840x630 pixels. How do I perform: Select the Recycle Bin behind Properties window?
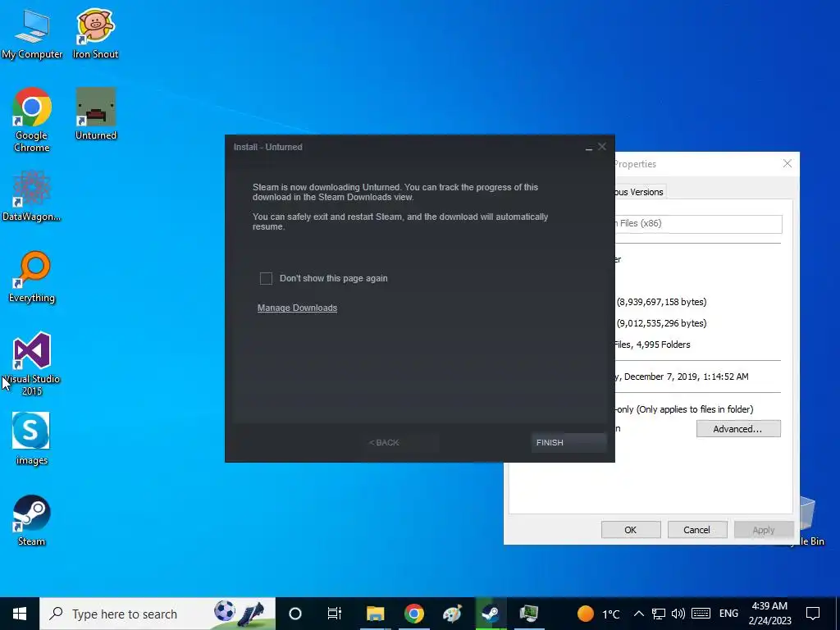coord(808,519)
